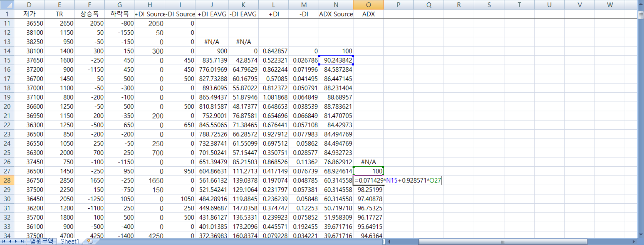Screen dimensions: 644x245
Task: Click the 하락폭 header cell
Action: 120,14
